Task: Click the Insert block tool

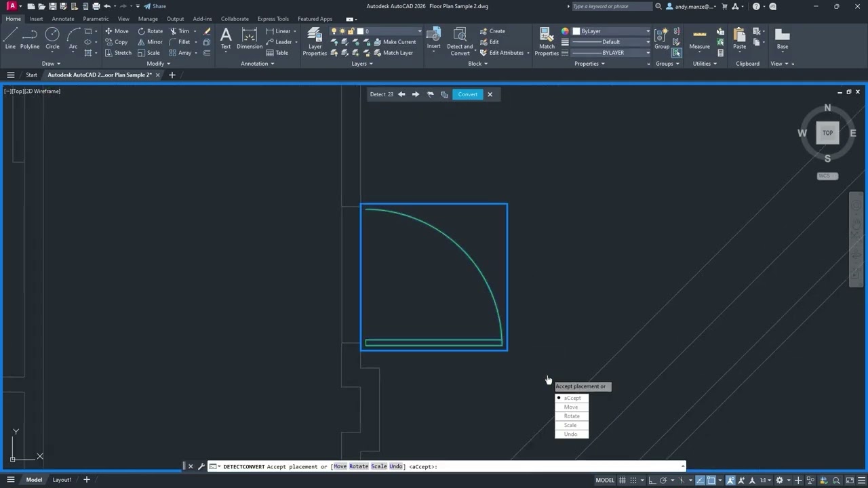Action: click(433, 39)
